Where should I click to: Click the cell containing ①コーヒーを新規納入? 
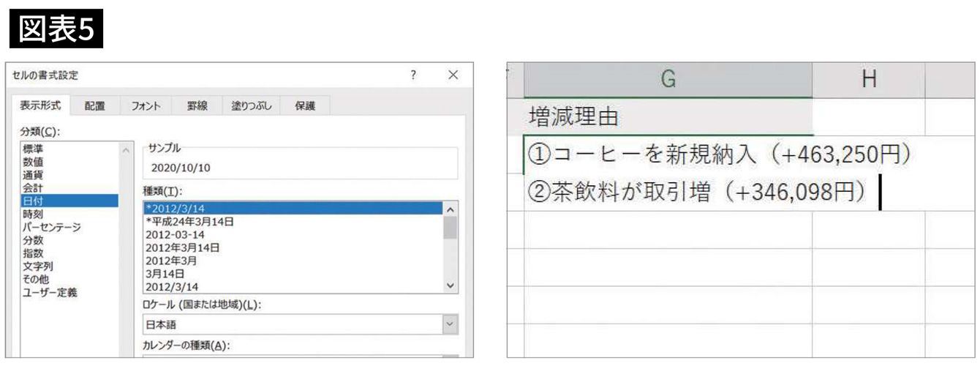coord(668,154)
